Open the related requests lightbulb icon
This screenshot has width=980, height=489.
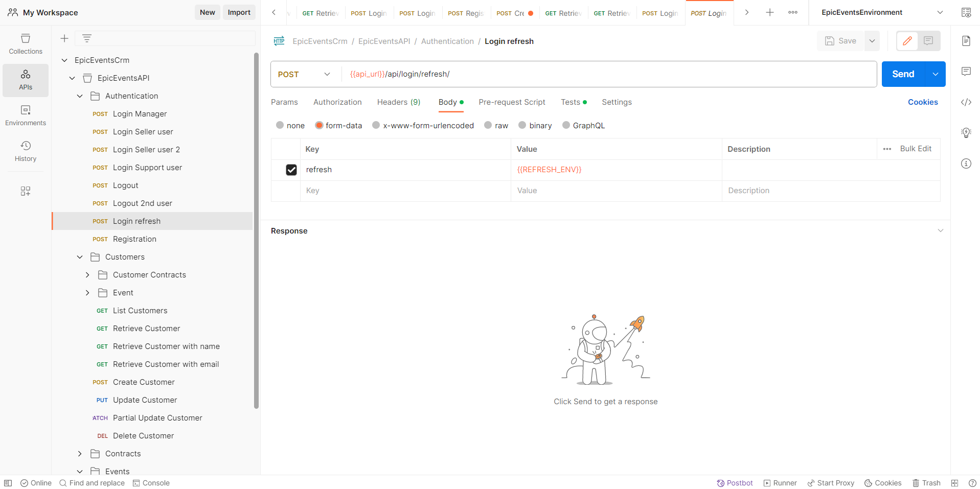point(966,133)
